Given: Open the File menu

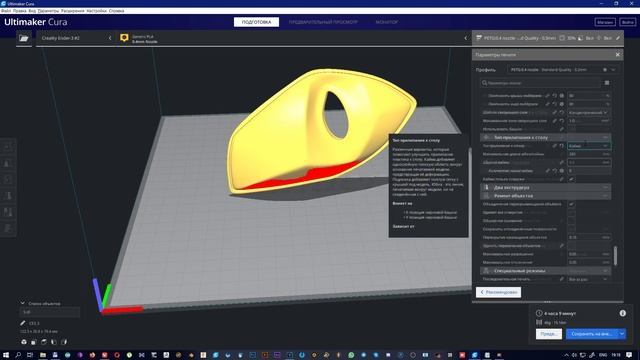Looking at the screenshot, I should coord(6,11).
